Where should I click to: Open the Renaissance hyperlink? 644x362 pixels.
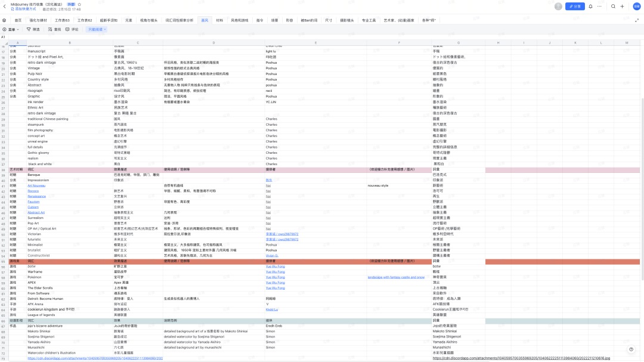coord(36,196)
